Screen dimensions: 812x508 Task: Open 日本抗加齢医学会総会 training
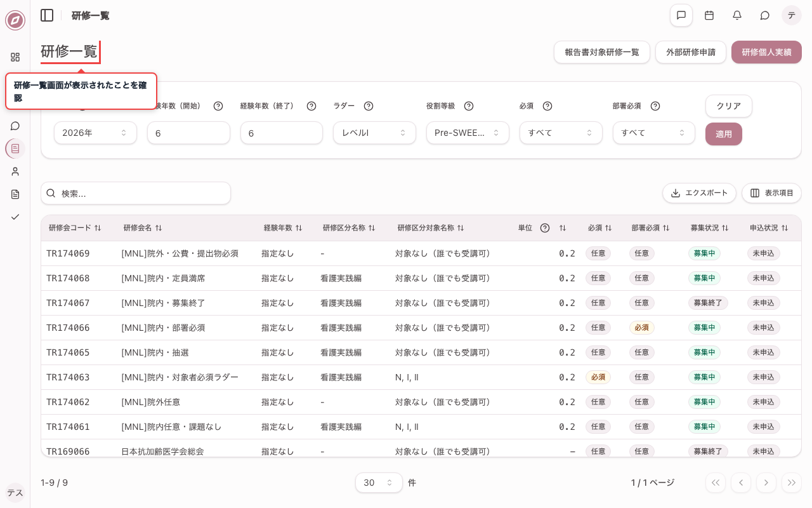click(162, 451)
